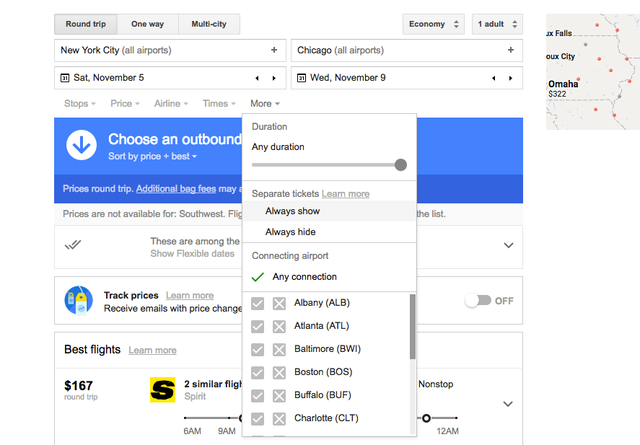
Task: Click previous-day arrow for Wed, November 9
Action: 494,77
